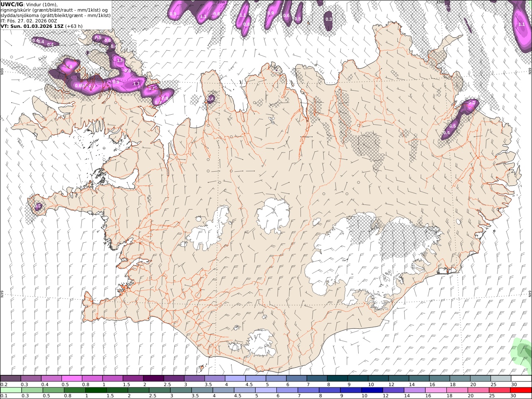The width and height of the screenshot is (532, 399).
Task: Click the '20W' longitude label at top
Action: pyautogui.click(x=221, y=2)
